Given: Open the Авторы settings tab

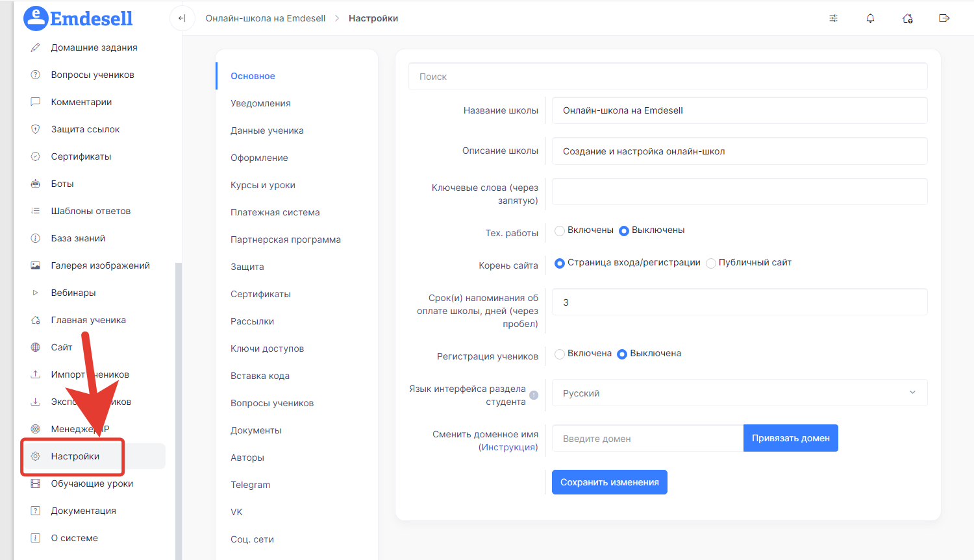Looking at the screenshot, I should tap(247, 457).
